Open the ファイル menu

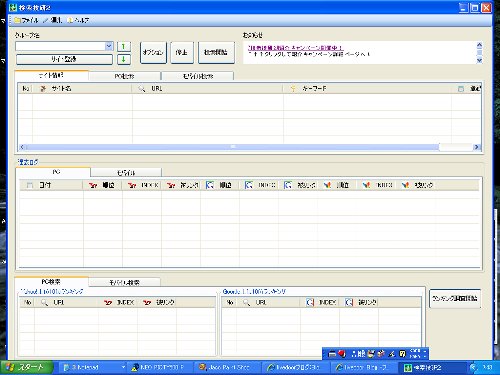[26, 20]
